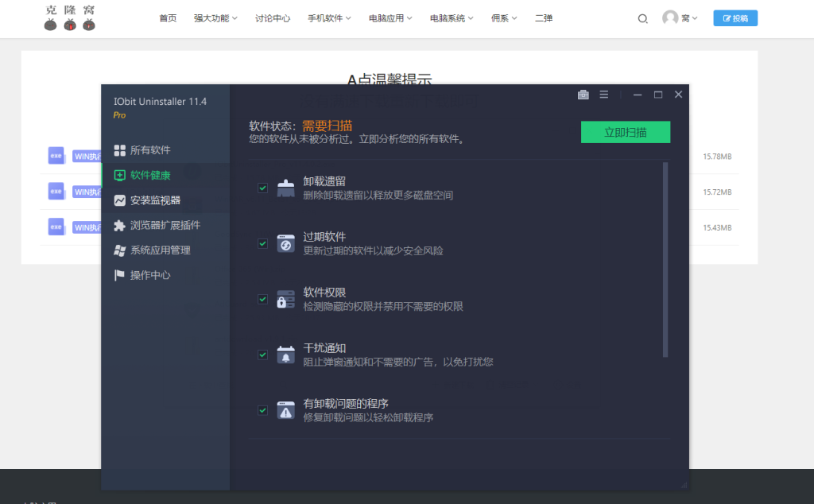Click the 15.78MB file size text
Viewport: 814px width, 504px height.
pos(717,157)
